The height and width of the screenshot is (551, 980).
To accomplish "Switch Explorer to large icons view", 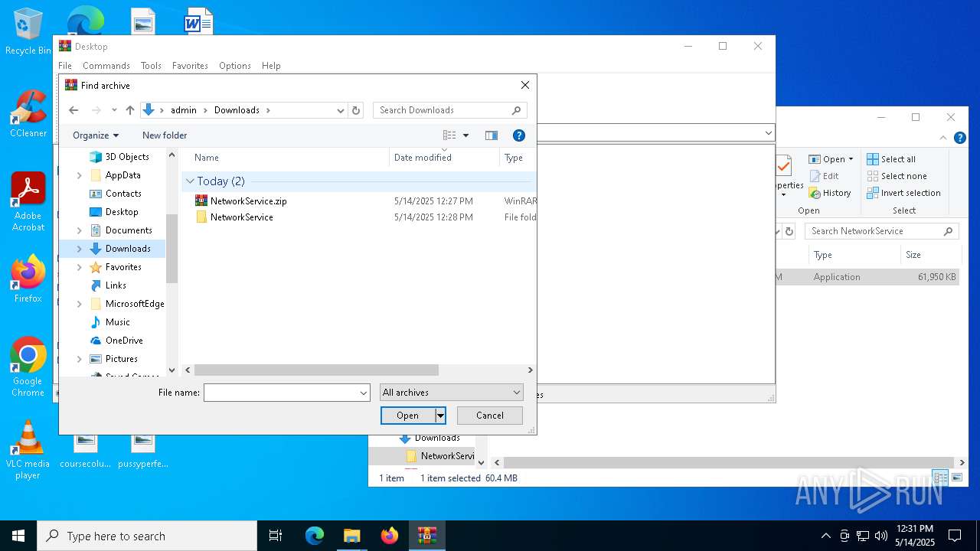I will tap(958, 478).
